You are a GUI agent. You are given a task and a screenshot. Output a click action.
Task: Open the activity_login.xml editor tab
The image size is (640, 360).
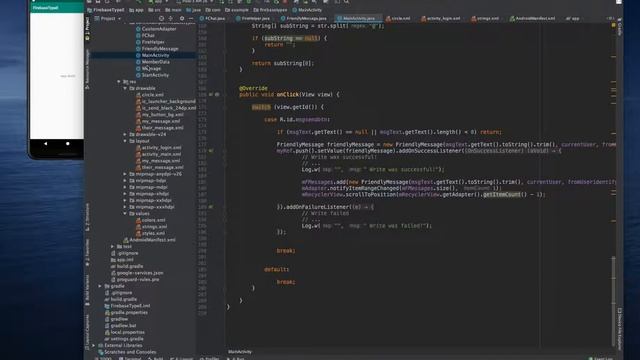(x=440, y=18)
